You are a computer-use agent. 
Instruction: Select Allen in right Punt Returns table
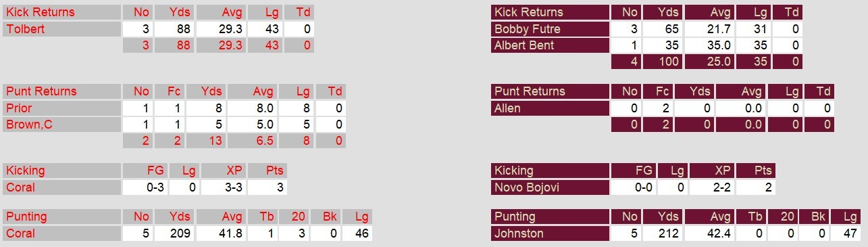coord(507,108)
